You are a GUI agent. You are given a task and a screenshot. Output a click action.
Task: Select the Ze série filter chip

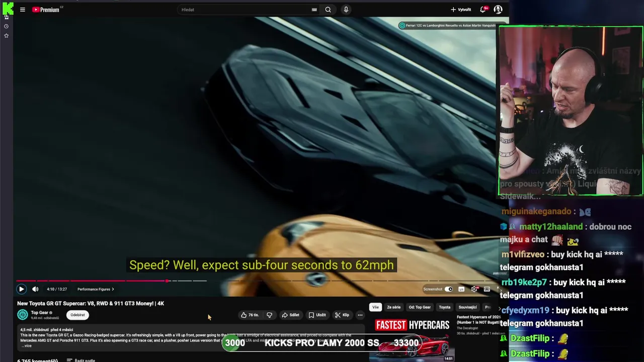click(x=394, y=307)
